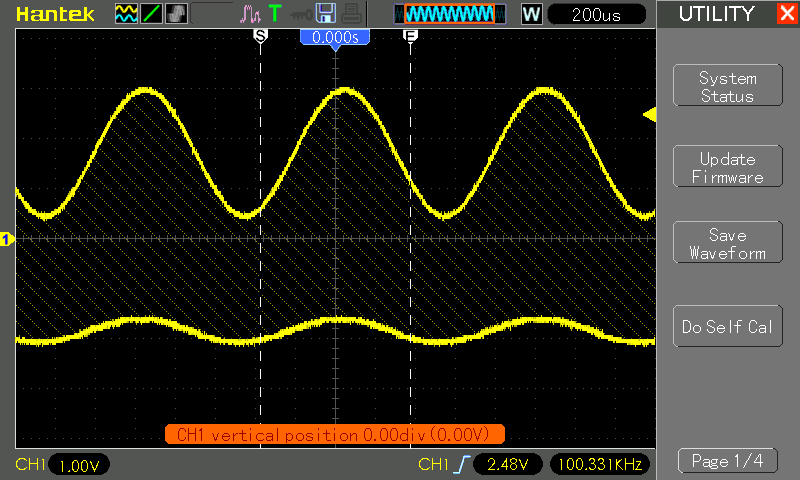Click the USB key icon

tap(300, 14)
